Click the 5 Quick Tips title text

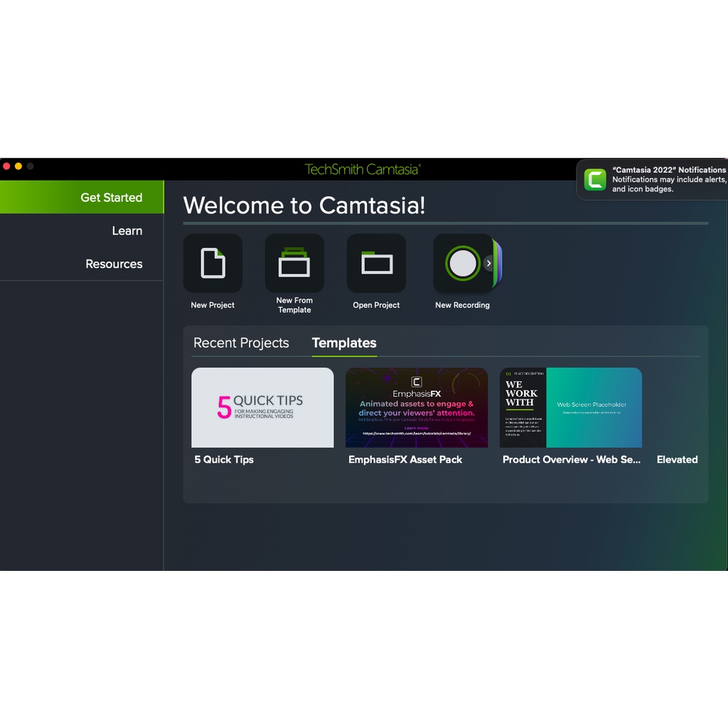tap(224, 459)
